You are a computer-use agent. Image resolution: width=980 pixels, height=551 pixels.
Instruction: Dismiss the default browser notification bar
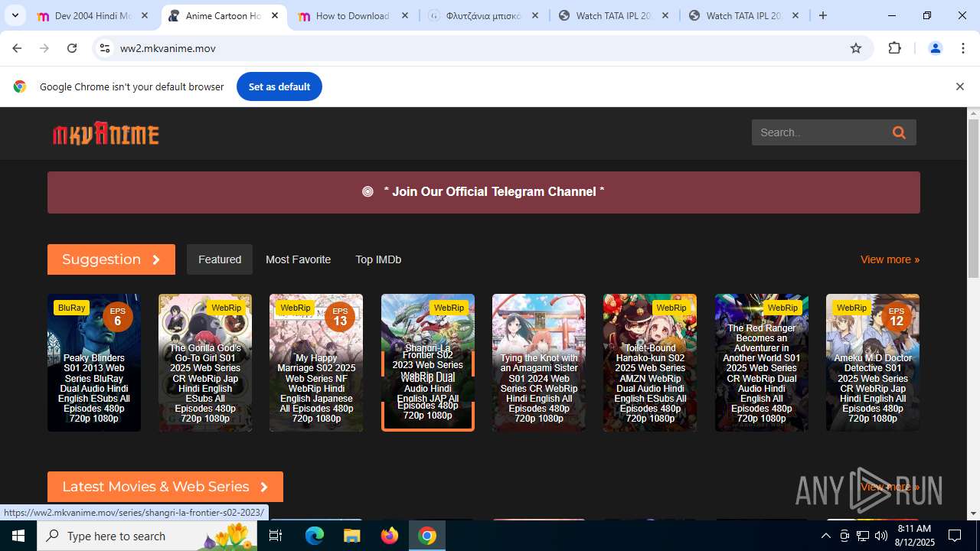(959, 86)
